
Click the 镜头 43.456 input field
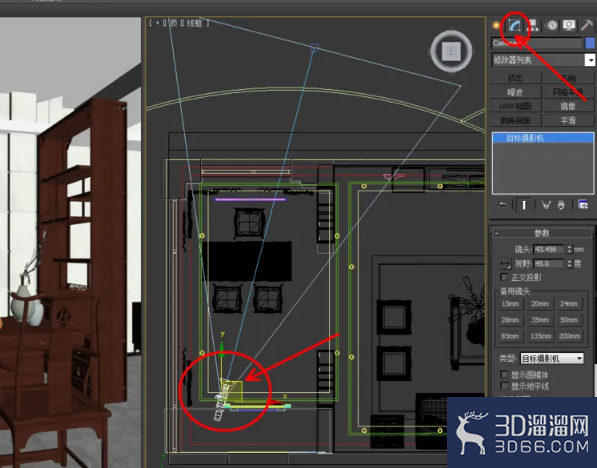click(x=549, y=249)
